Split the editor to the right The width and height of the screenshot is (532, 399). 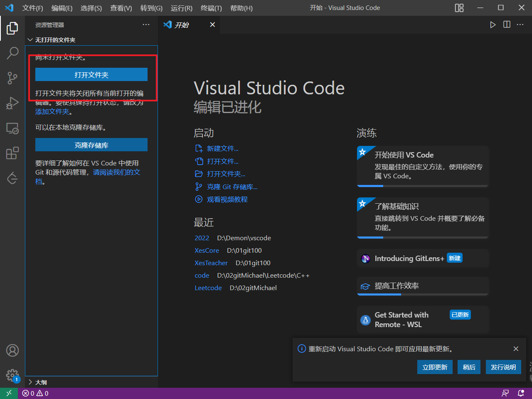[x=507, y=25]
